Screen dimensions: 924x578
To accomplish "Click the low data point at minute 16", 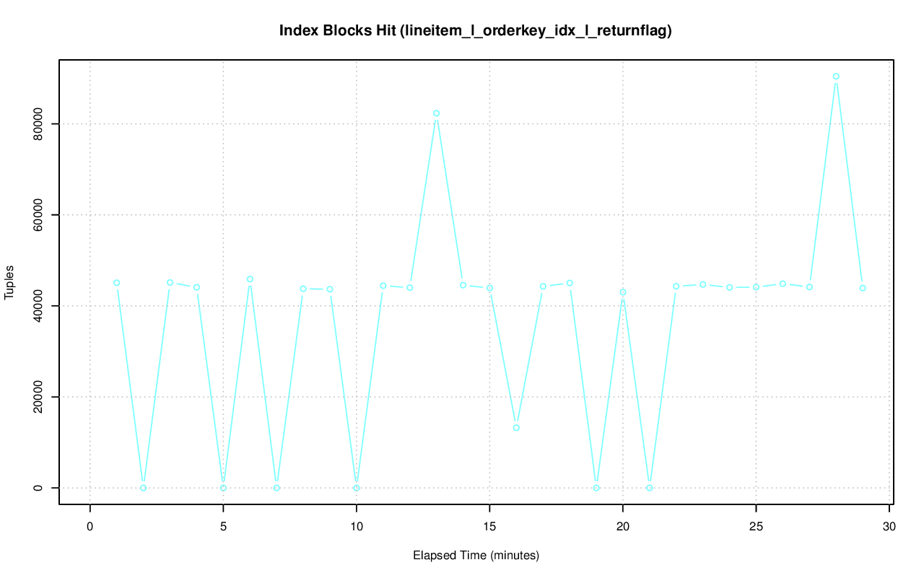I will pos(516,427).
